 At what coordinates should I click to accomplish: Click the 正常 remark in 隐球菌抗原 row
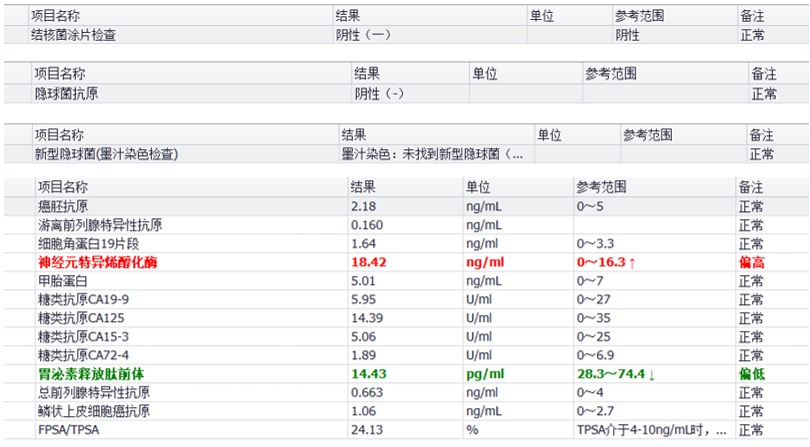[x=764, y=94]
